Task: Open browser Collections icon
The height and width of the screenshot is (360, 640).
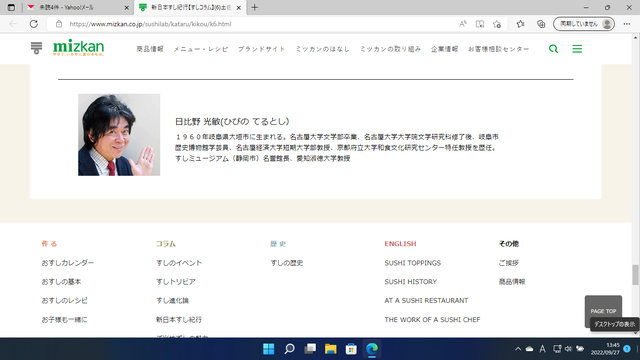Action: tap(541, 24)
